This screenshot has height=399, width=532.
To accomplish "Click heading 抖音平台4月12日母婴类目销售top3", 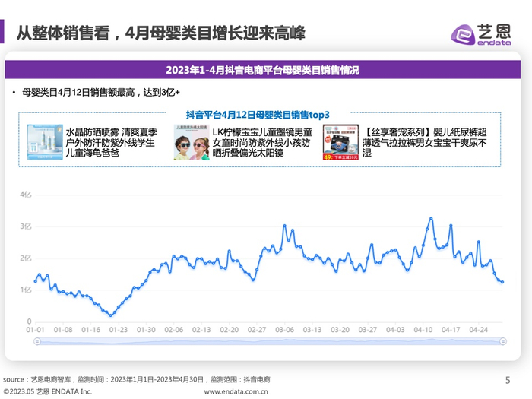I will click(258, 115).
